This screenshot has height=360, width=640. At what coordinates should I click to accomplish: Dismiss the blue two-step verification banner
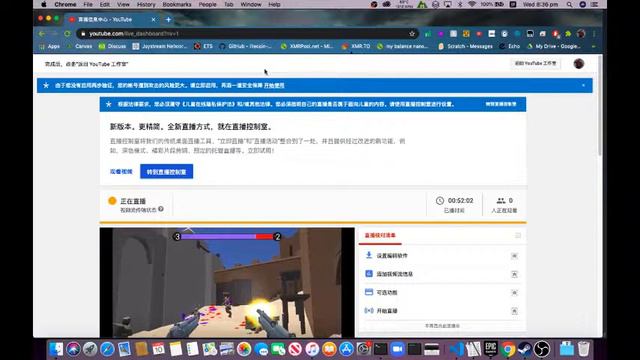pos(583,85)
